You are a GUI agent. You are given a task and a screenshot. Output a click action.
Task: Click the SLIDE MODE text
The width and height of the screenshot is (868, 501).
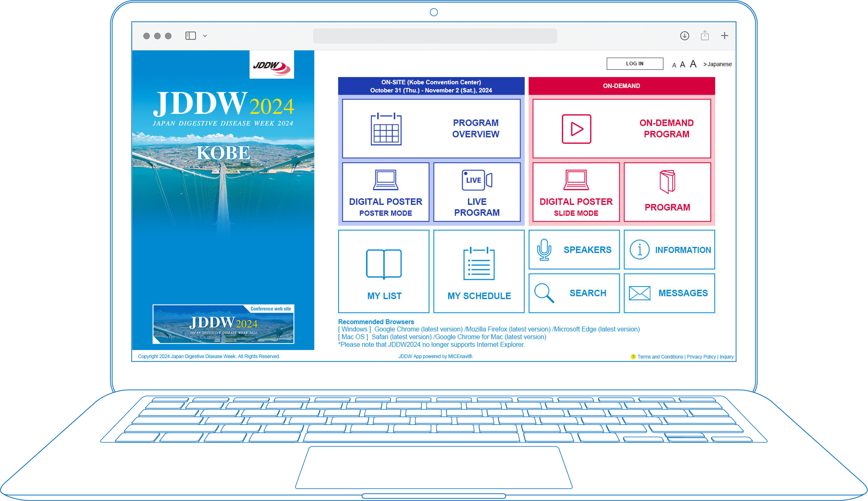(x=576, y=213)
